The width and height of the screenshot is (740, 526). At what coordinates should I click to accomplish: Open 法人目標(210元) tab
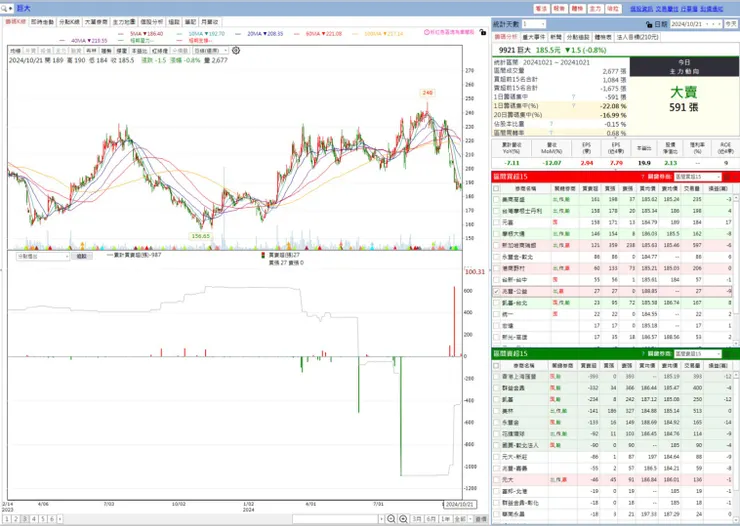pos(638,37)
